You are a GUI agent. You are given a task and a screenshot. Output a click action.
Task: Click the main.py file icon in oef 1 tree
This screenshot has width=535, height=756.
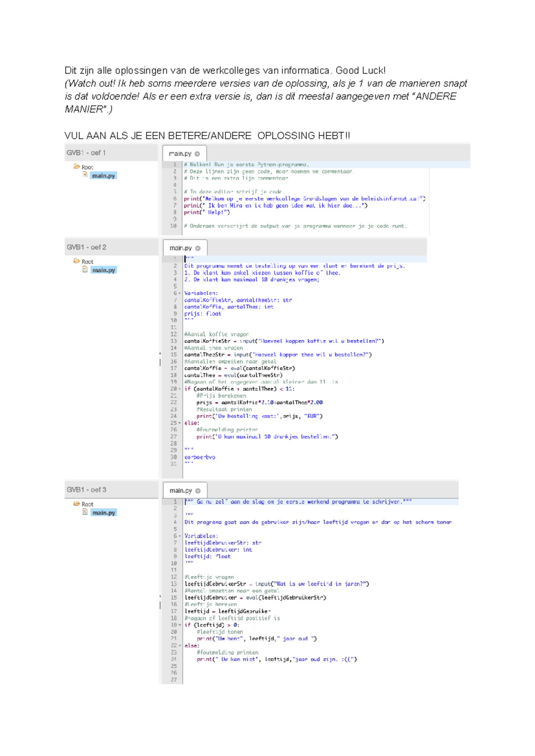(x=85, y=175)
